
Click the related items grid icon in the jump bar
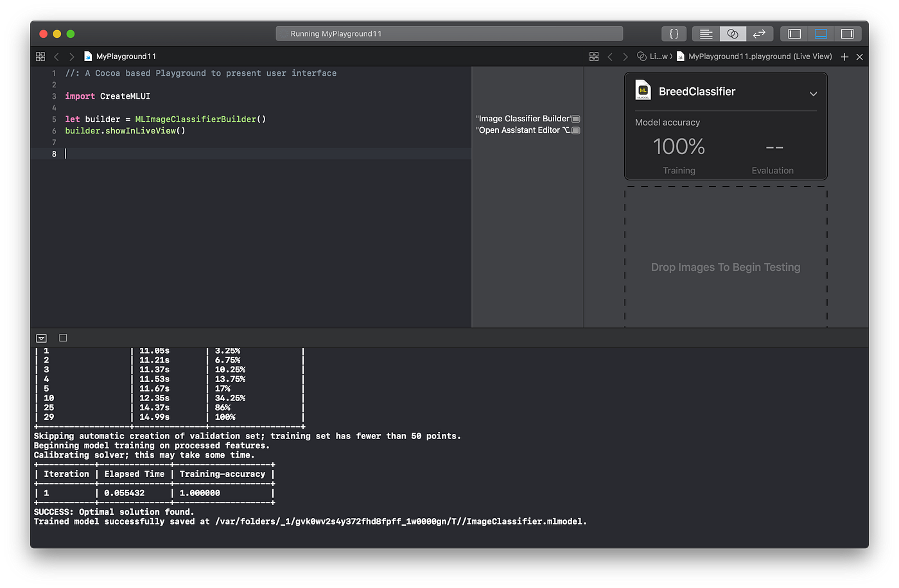point(40,56)
